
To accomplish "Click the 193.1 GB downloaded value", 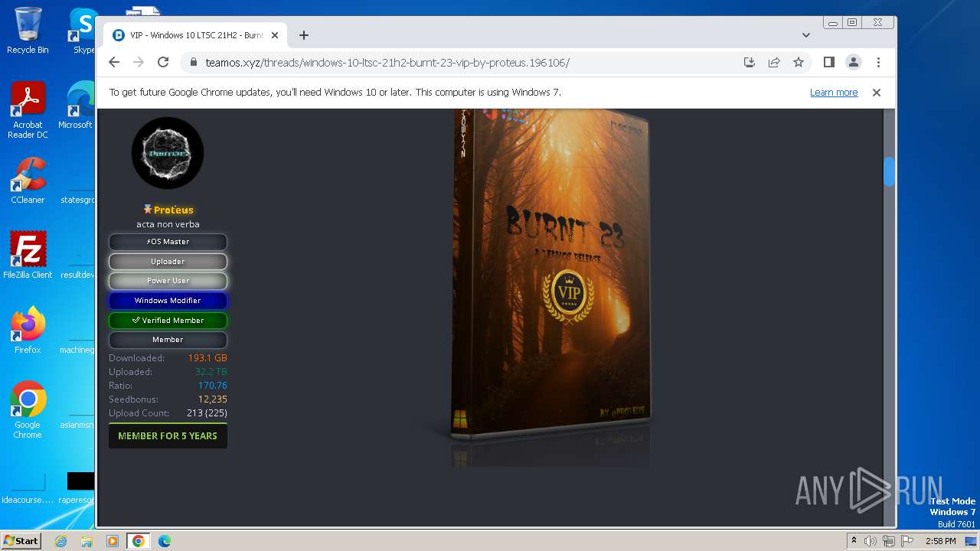I will [207, 358].
